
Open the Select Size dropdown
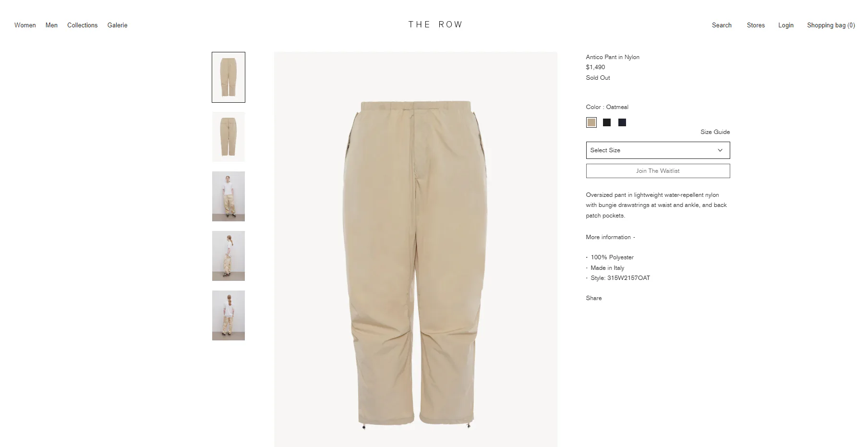(x=658, y=150)
